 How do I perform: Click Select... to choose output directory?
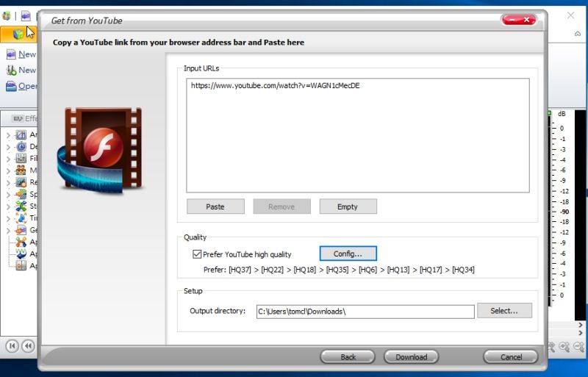(504, 311)
